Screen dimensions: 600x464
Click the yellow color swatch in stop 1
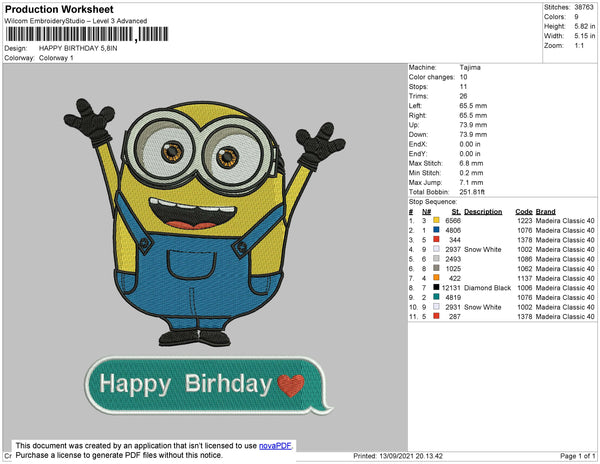pyautogui.click(x=437, y=221)
